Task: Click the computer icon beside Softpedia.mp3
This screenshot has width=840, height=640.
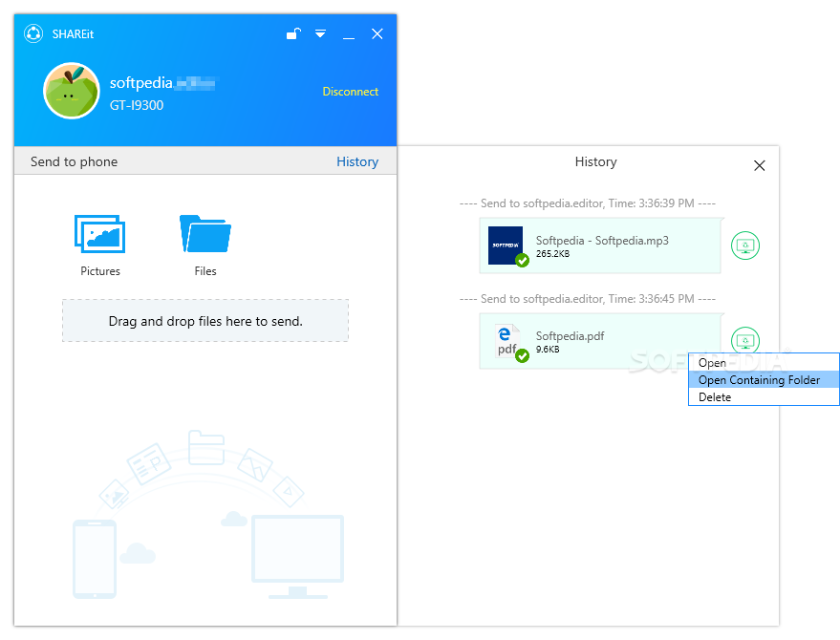Action: click(x=745, y=245)
